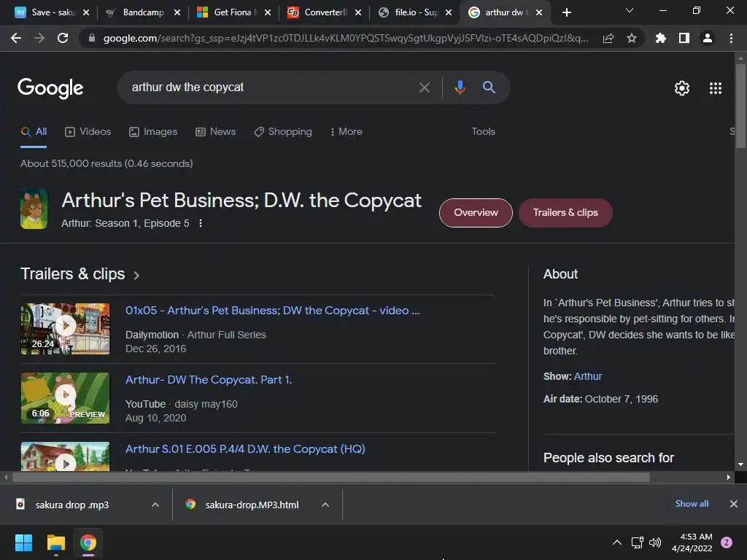Open the Chrome extensions puzzle icon
The image size is (747, 560).
pos(661,38)
